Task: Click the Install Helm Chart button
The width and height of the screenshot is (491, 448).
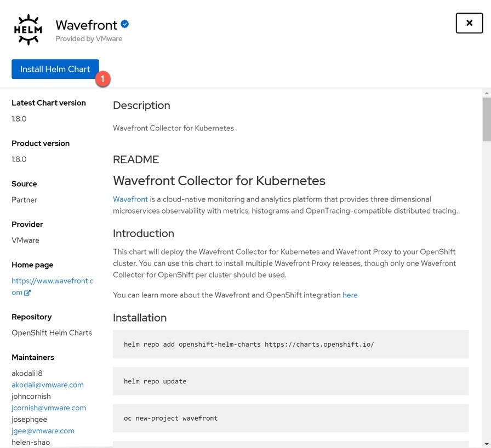Action: pyautogui.click(x=55, y=69)
